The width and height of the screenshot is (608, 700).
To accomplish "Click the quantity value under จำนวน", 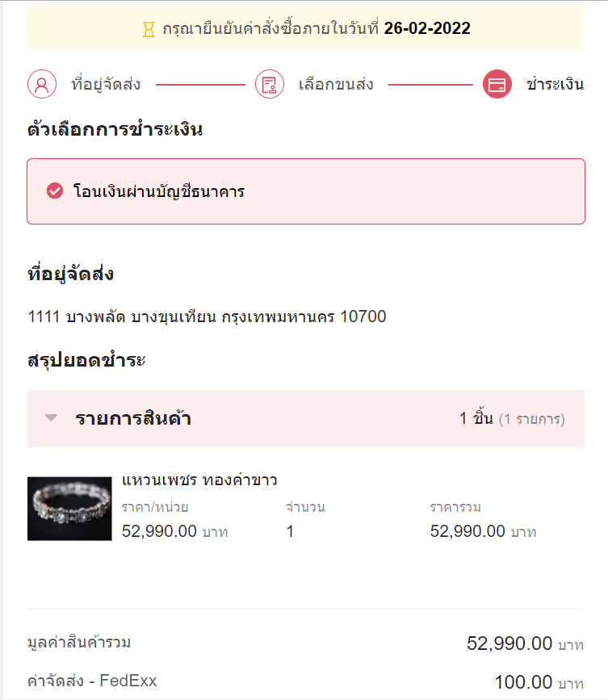I will point(290,531).
